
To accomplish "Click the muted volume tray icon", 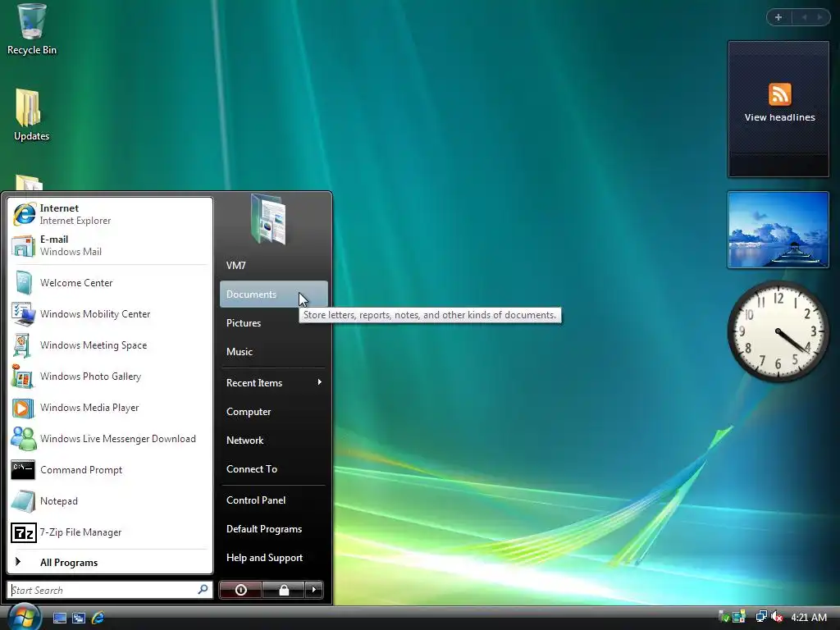I will 777,618.
